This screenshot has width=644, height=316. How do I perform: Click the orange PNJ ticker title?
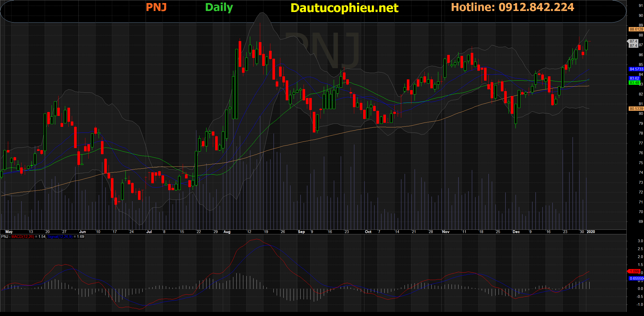click(156, 7)
